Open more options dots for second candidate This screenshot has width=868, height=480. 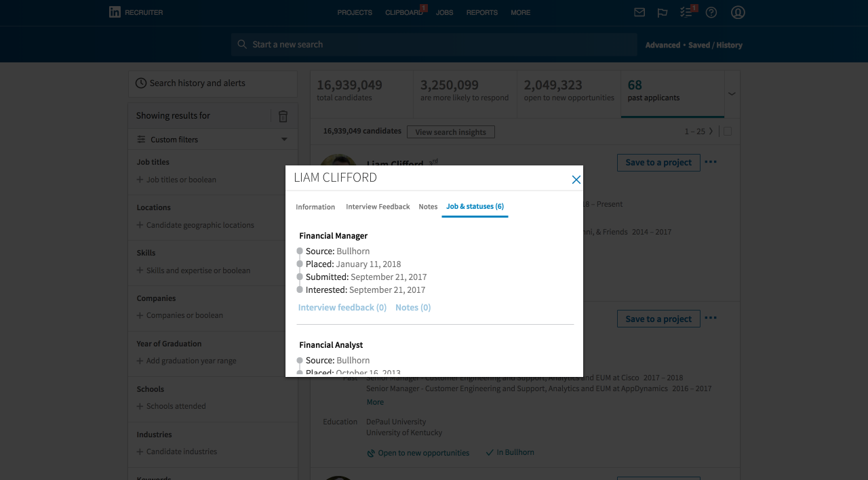coord(711,318)
